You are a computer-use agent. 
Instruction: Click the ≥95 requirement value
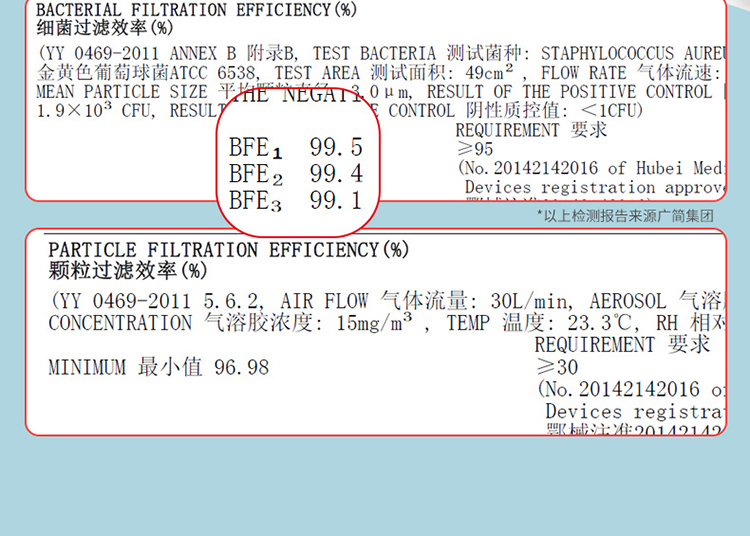(475, 149)
